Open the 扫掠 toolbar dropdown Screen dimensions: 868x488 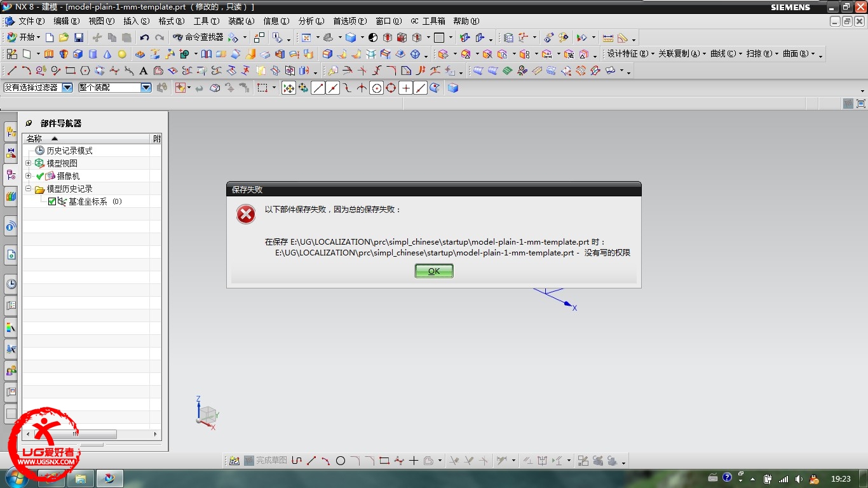(x=762, y=54)
